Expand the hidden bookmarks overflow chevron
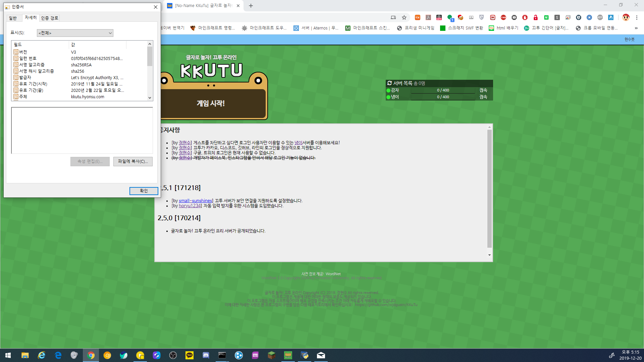644x362 pixels. click(x=636, y=28)
